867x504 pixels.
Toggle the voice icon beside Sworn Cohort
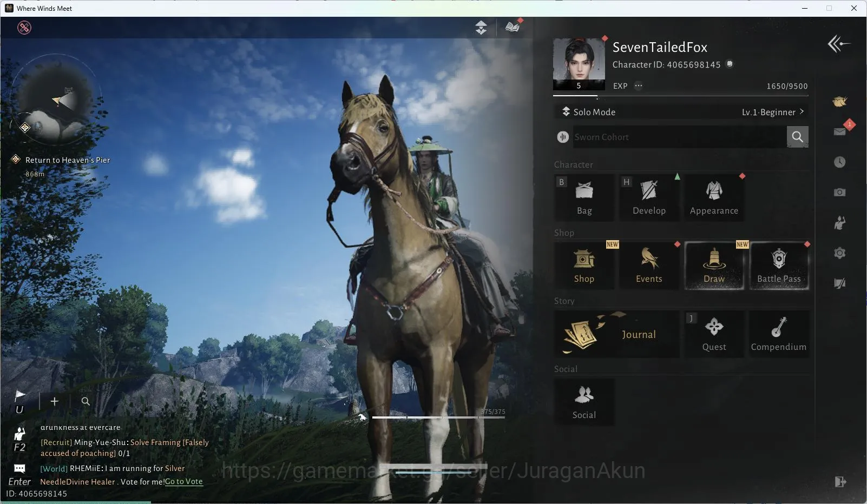pyautogui.click(x=563, y=137)
